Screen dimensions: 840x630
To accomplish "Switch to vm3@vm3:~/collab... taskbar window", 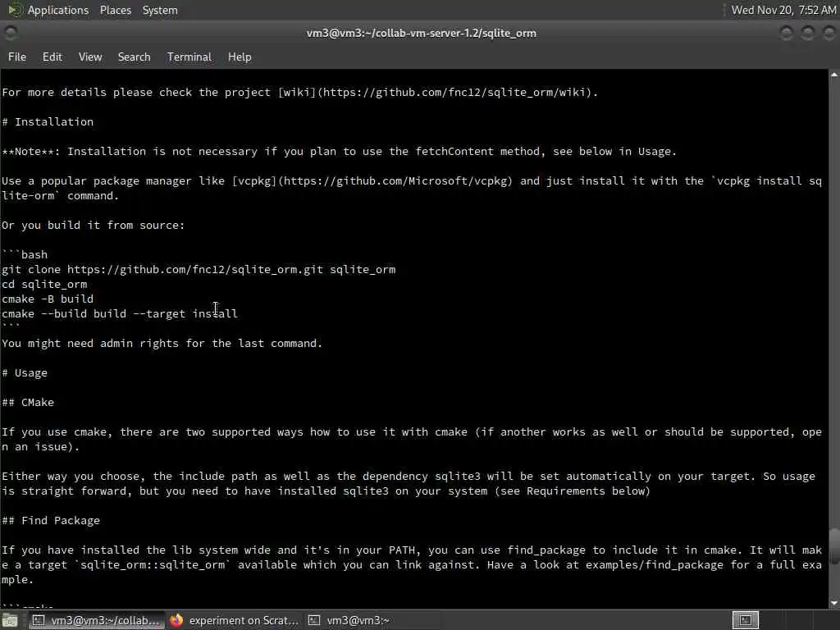I will point(97,620).
